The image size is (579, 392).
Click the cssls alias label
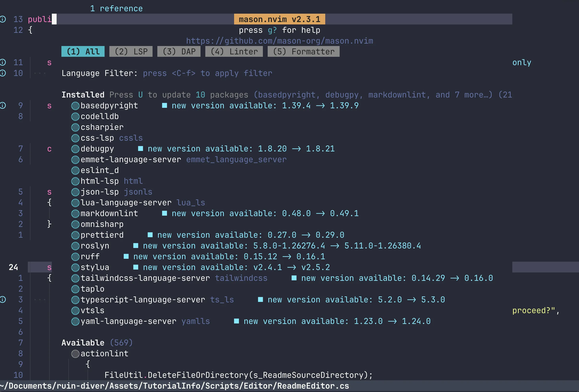(131, 138)
